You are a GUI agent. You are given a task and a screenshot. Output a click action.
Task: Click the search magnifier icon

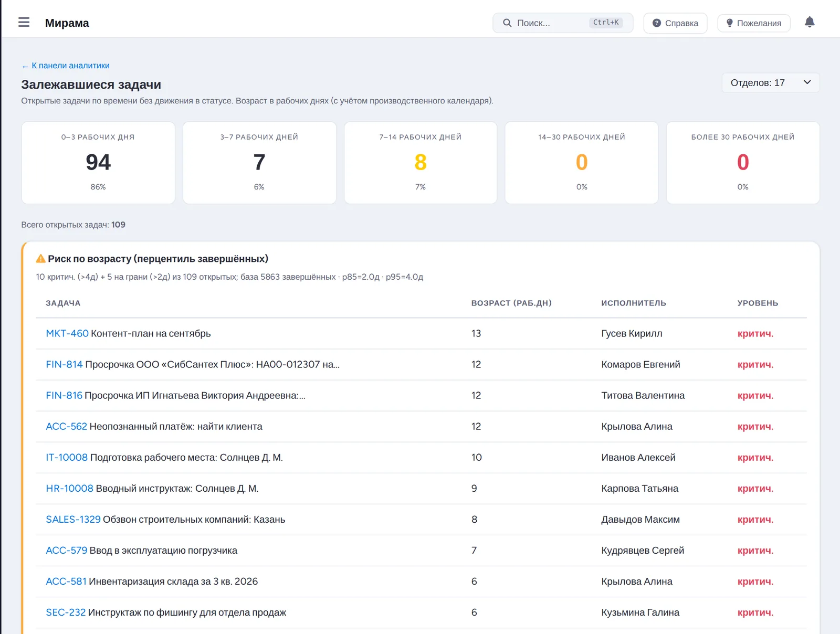pyautogui.click(x=507, y=23)
